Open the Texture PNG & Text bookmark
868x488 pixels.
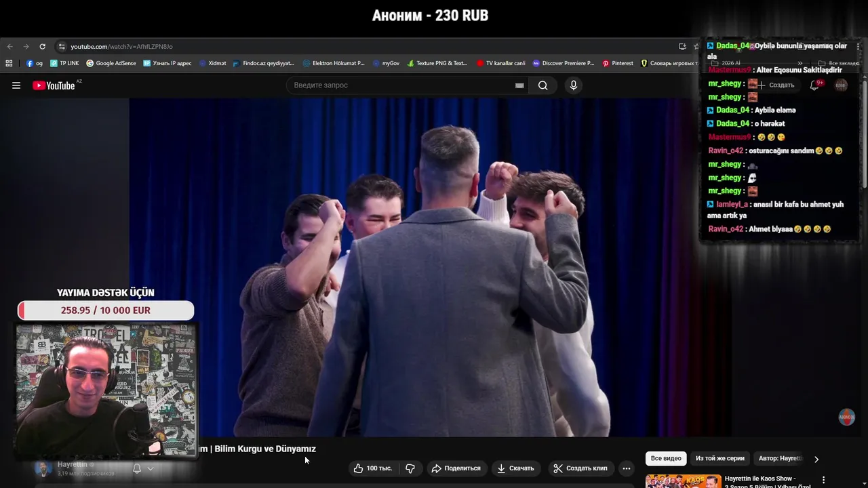(437, 63)
